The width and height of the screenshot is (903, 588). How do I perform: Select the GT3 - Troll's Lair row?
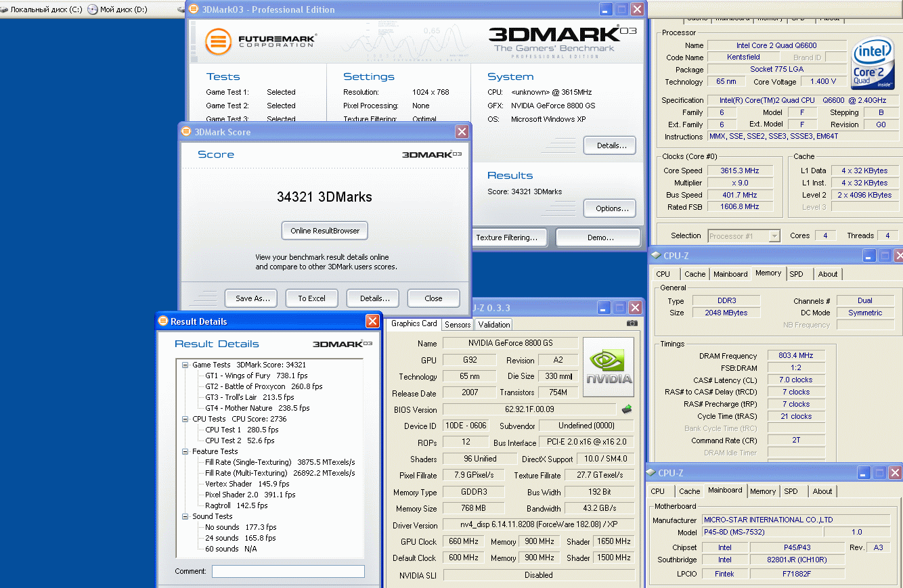249,397
